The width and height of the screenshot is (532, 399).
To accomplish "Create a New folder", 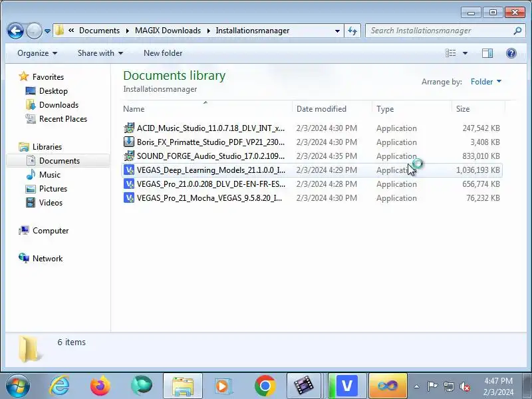I will point(163,53).
